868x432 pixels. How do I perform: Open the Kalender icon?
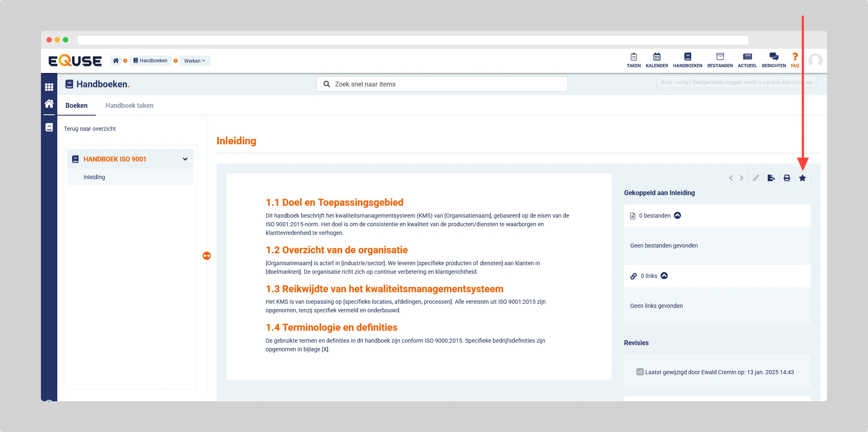[x=657, y=60]
